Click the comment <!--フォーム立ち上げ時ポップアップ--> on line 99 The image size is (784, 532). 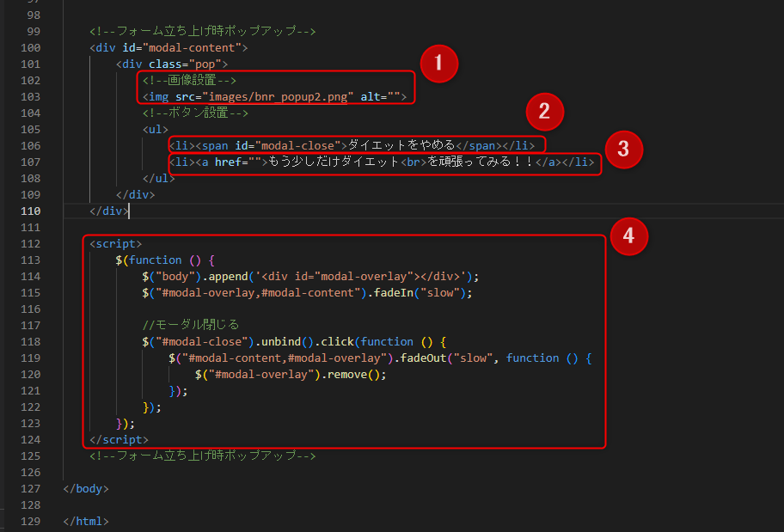pos(203,31)
